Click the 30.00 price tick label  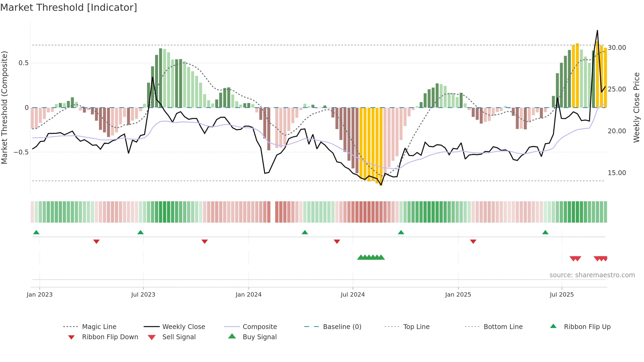point(617,48)
